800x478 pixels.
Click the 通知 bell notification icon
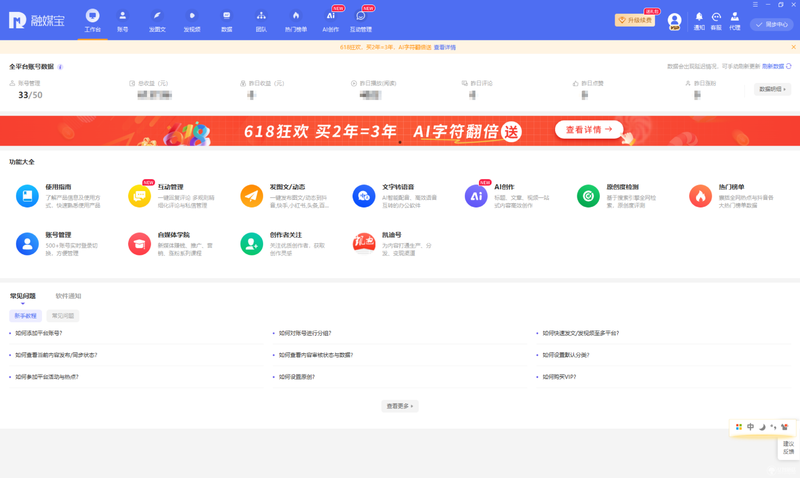(699, 17)
